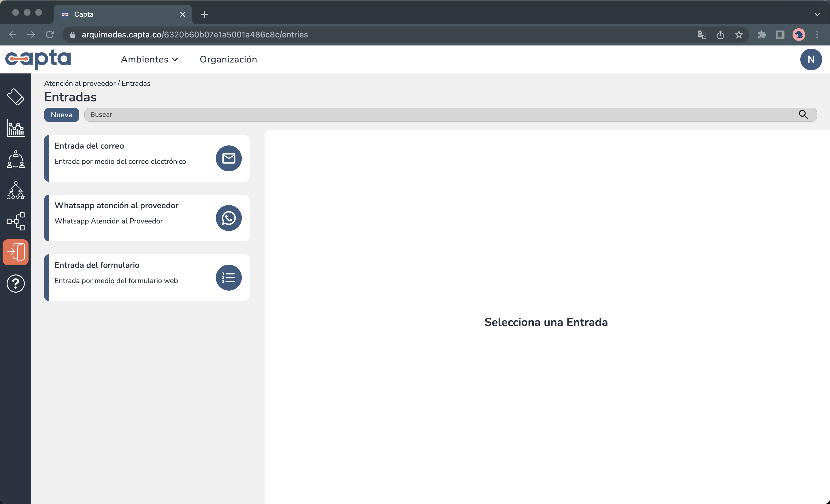This screenshot has height=504, width=830.
Task: Bookmark page with the star icon
Action: (738, 35)
